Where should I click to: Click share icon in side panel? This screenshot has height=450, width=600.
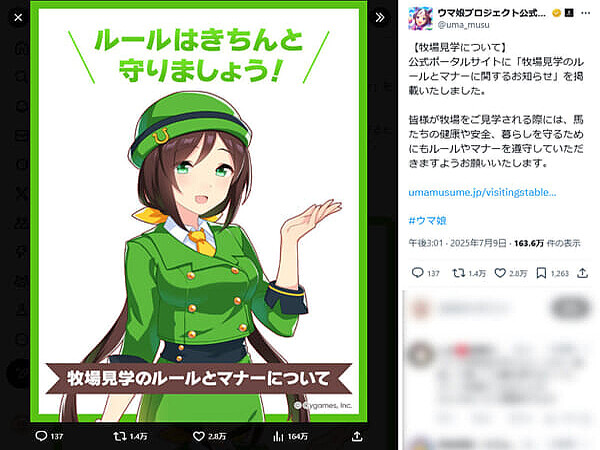(582, 273)
